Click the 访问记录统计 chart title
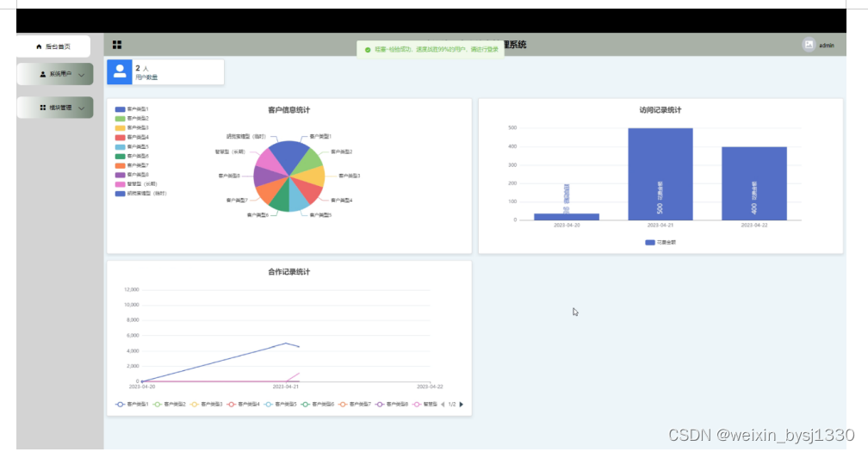This screenshot has height=452, width=868. pyautogui.click(x=660, y=110)
